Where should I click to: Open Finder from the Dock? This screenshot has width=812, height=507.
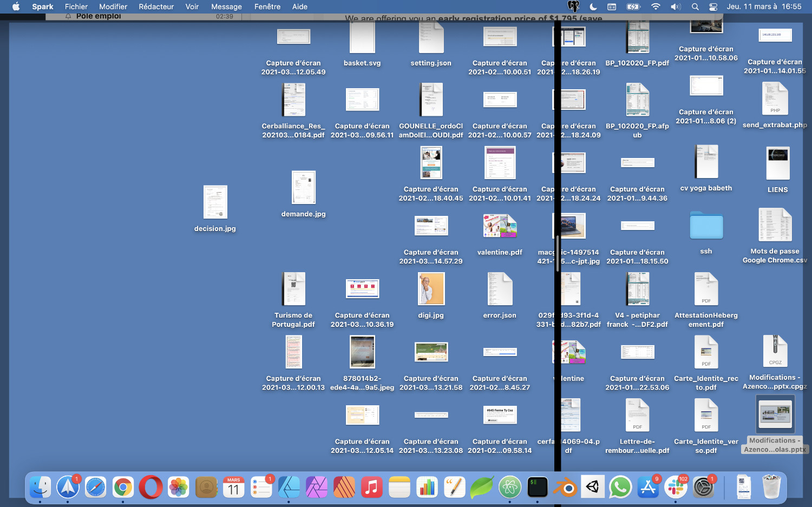pyautogui.click(x=41, y=488)
